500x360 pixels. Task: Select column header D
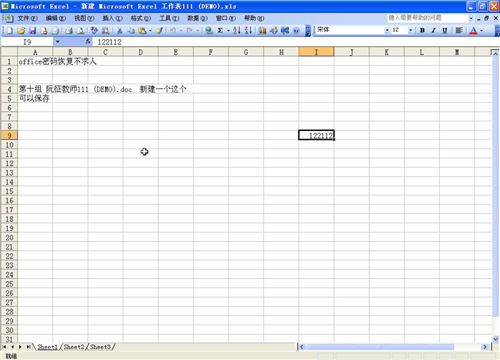click(141, 52)
